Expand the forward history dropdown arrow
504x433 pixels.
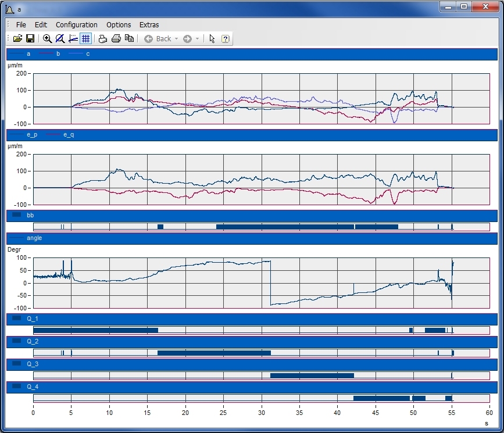point(198,39)
